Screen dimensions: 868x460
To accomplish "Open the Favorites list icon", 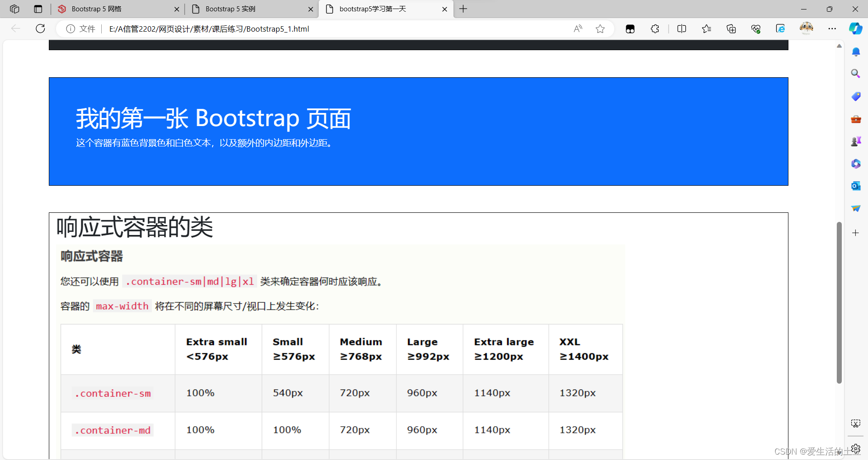I will pos(707,29).
